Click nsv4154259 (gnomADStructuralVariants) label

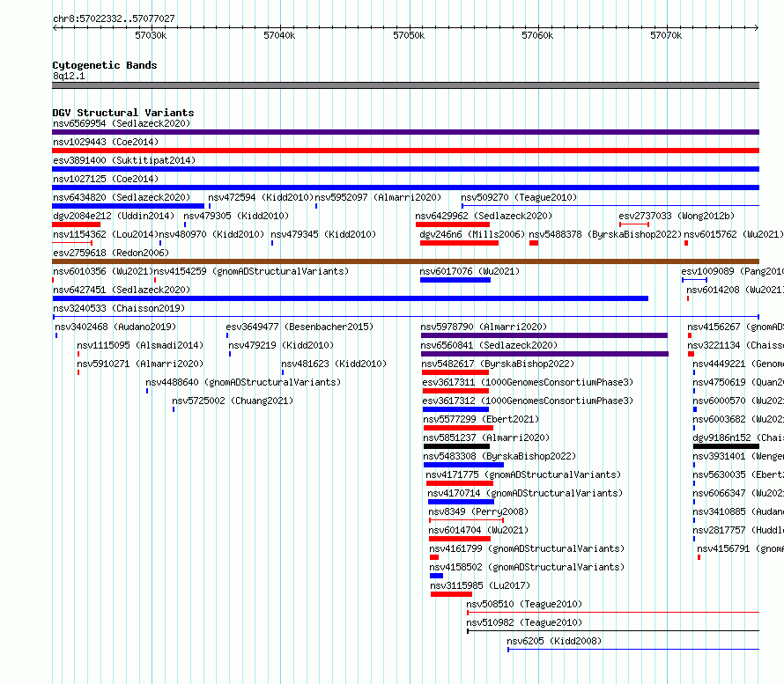[251, 271]
